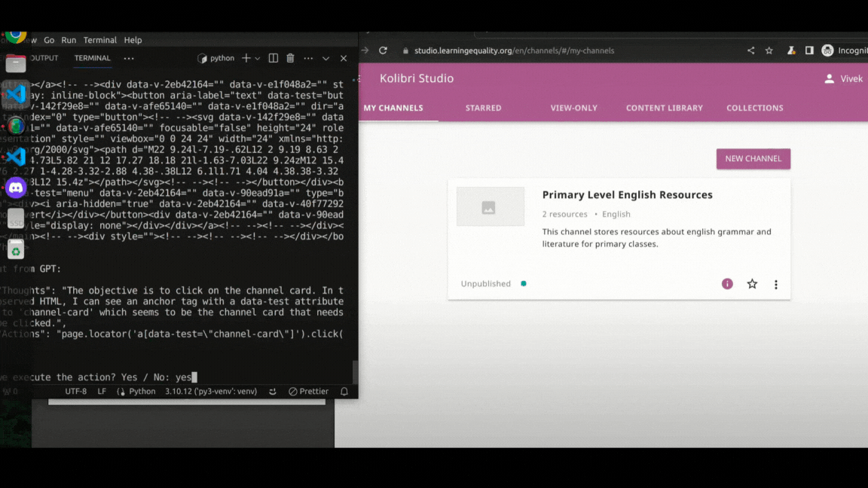Share this page from address bar

coord(750,50)
